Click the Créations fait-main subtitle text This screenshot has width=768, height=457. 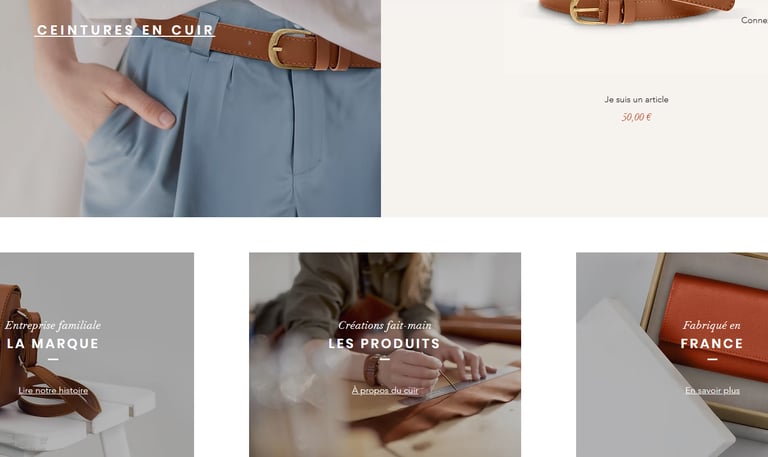coord(385,325)
